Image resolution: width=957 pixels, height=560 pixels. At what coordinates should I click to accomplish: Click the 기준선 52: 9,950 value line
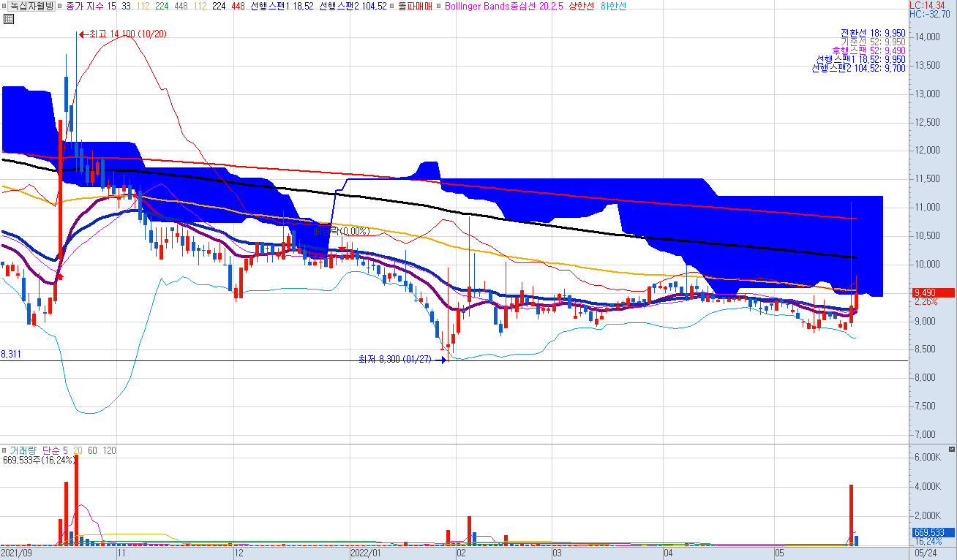pos(873,42)
